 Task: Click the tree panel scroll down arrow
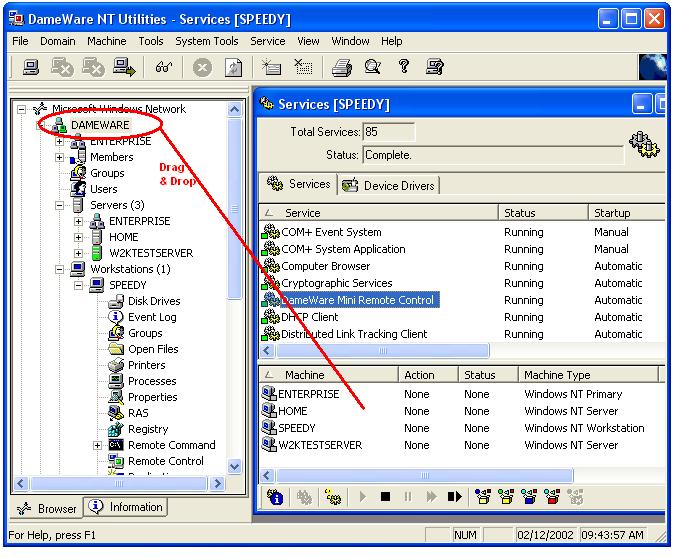pyautogui.click(x=234, y=467)
